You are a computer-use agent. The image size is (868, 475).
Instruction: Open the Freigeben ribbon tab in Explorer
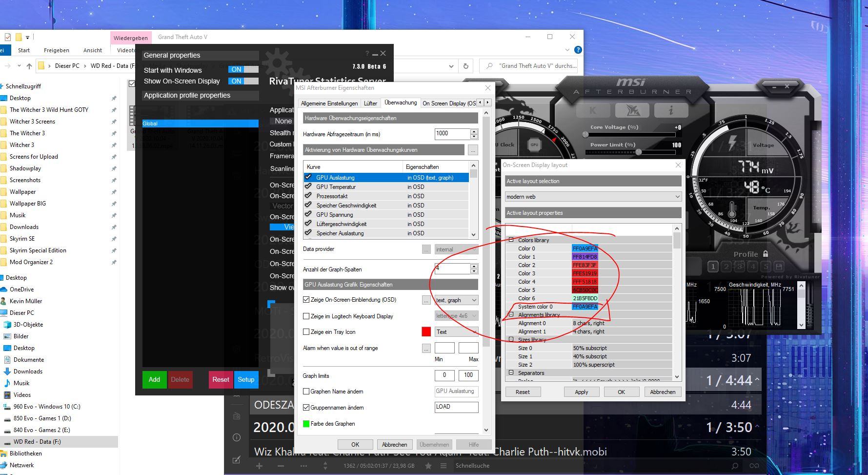(57, 50)
